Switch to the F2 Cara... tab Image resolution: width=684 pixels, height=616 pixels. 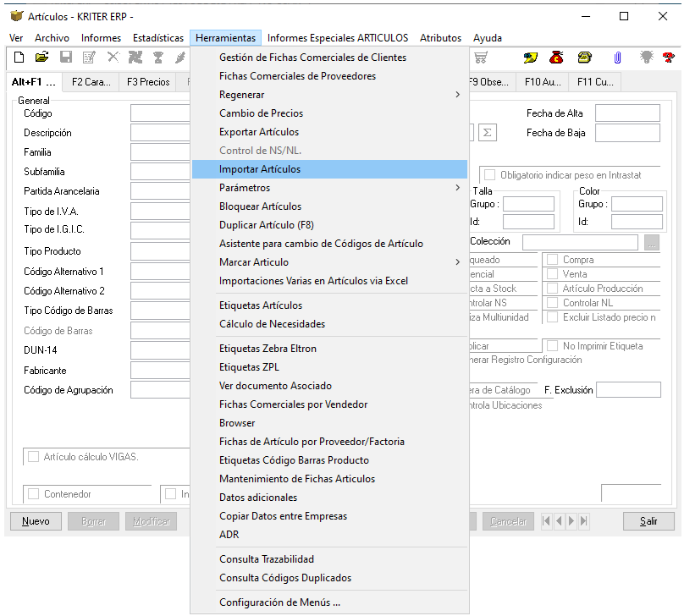click(x=91, y=82)
